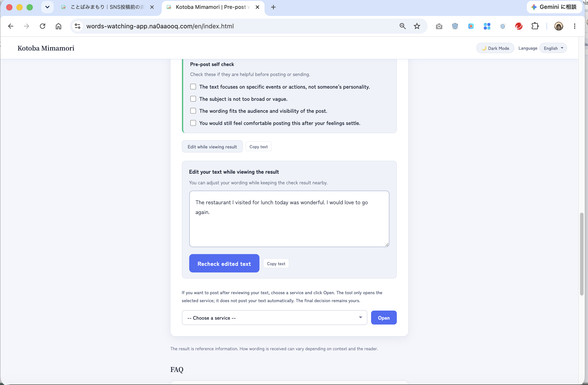Click the page vertical scrollbar
This screenshot has height=385, width=588.
[582, 254]
